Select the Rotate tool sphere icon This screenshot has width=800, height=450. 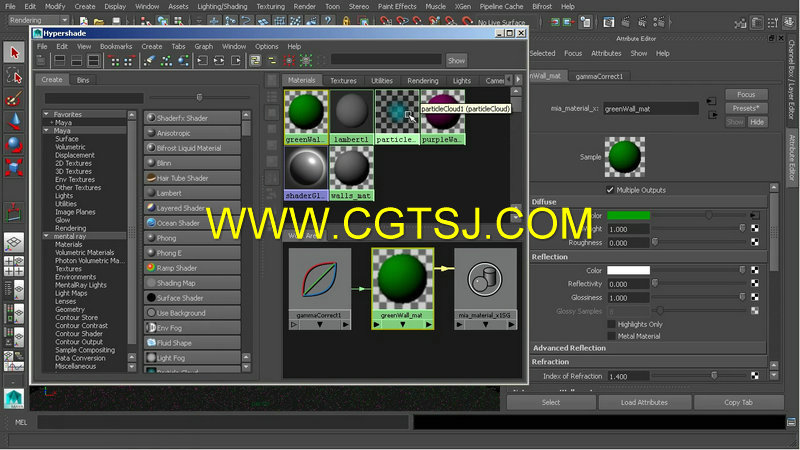coord(14,144)
